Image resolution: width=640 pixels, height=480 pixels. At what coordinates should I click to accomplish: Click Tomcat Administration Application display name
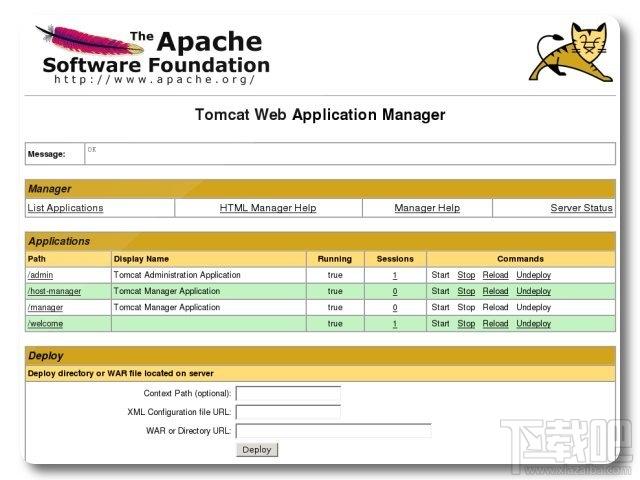[x=177, y=275]
